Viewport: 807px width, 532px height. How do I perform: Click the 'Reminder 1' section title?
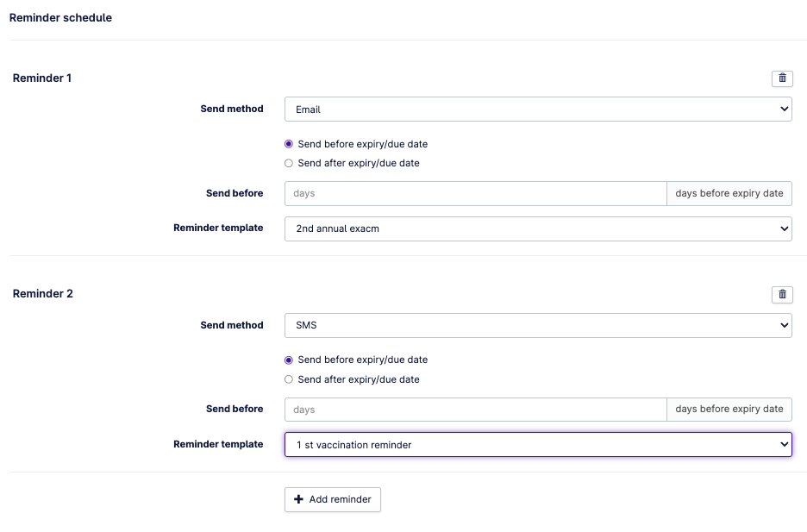click(x=42, y=78)
